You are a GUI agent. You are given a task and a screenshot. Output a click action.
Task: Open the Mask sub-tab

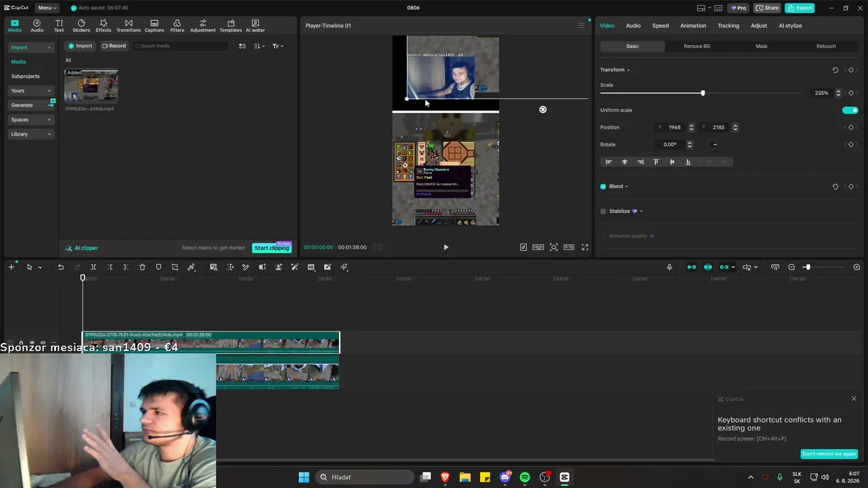pos(762,46)
